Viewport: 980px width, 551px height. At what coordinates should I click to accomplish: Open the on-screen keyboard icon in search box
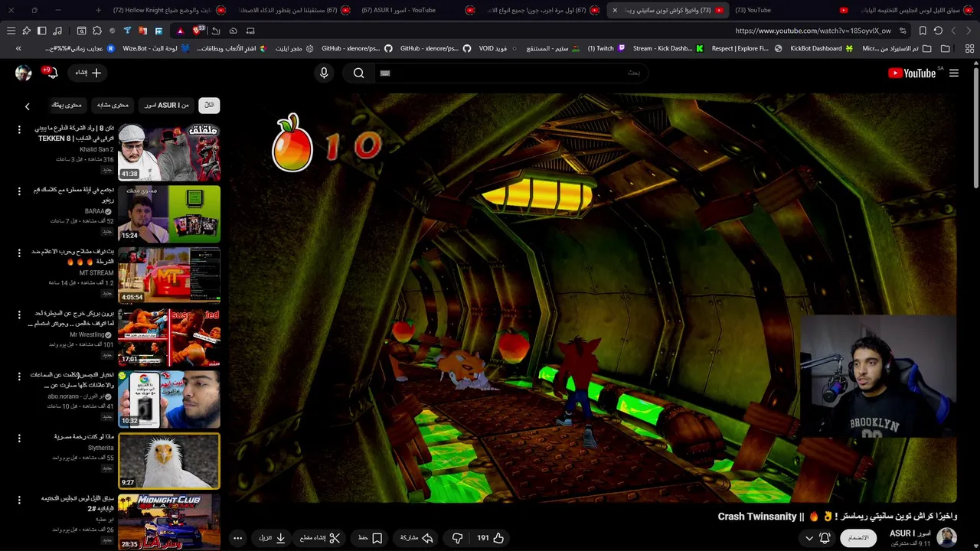[385, 73]
